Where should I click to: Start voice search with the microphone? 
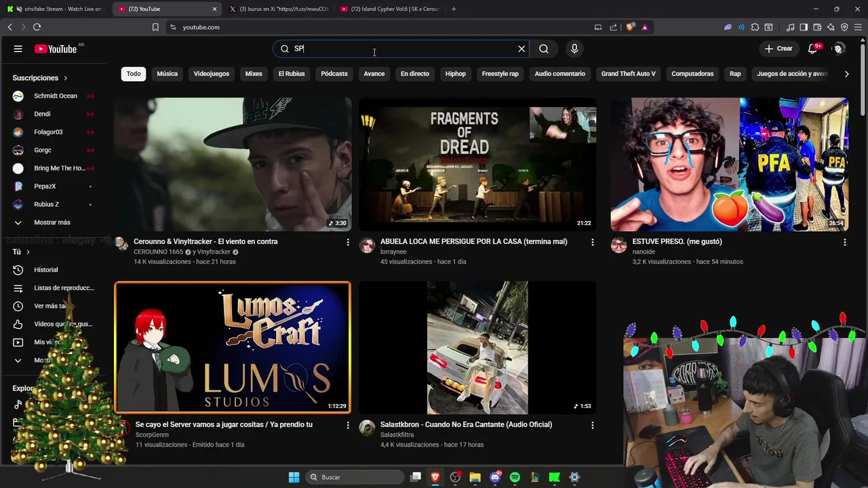pyautogui.click(x=574, y=49)
